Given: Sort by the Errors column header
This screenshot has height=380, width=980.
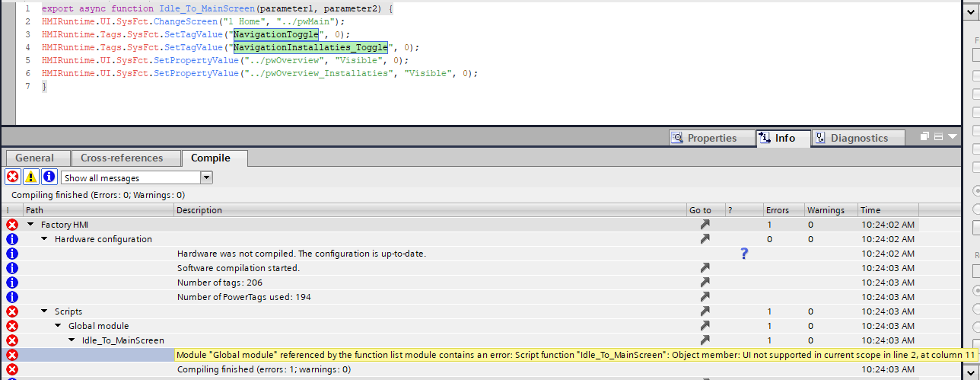Looking at the screenshot, I should coord(784,210).
